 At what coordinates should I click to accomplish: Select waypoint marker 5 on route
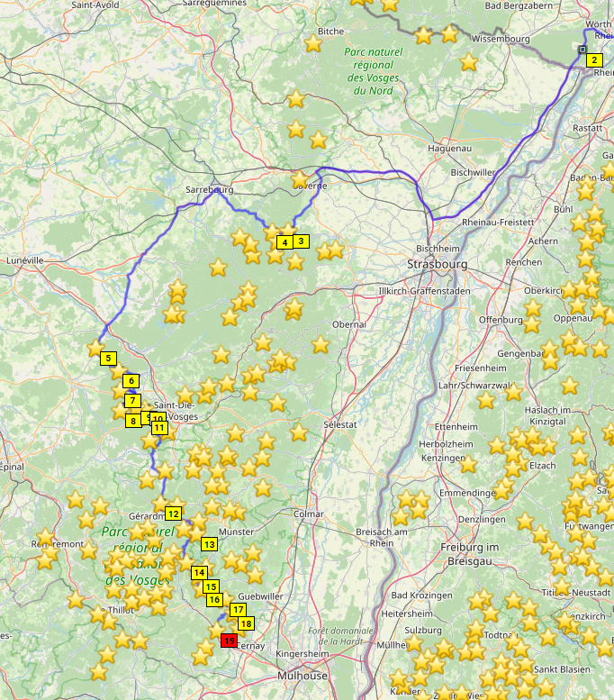tap(109, 358)
